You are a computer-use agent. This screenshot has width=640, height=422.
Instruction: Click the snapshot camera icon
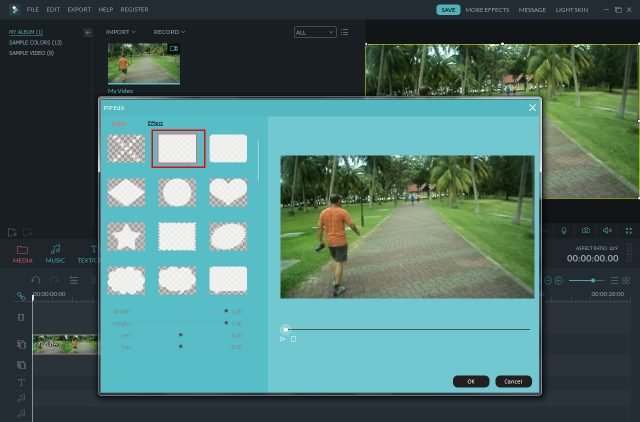coord(586,231)
